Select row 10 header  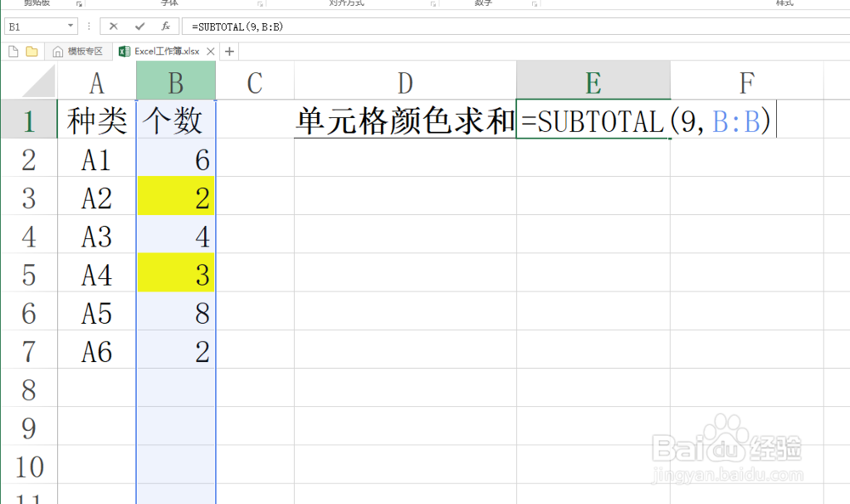click(29, 466)
